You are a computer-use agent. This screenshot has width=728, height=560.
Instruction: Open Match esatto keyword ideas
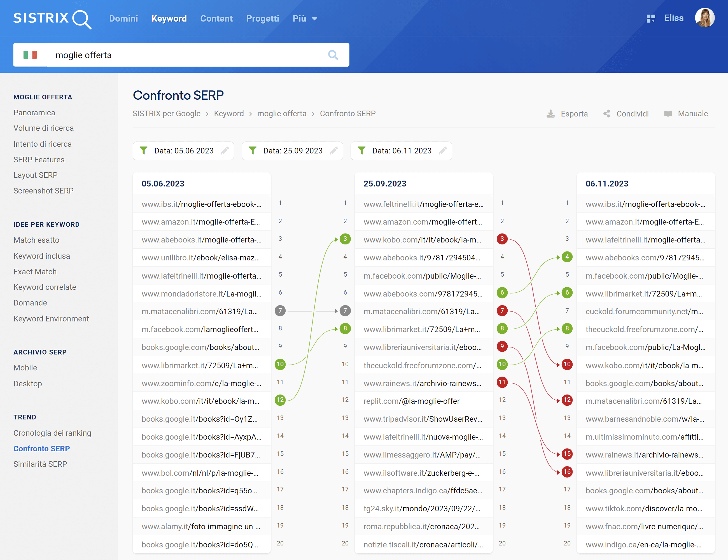36,240
